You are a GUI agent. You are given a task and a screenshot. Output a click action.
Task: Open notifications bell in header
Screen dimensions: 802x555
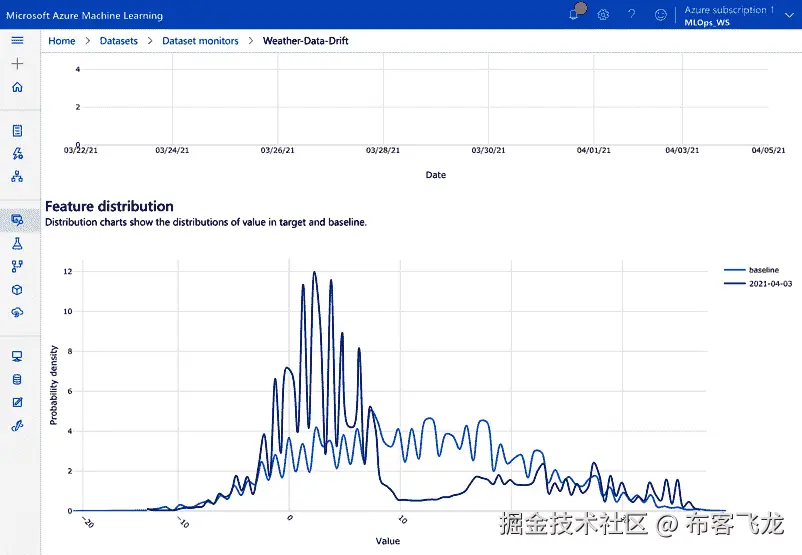(x=574, y=14)
